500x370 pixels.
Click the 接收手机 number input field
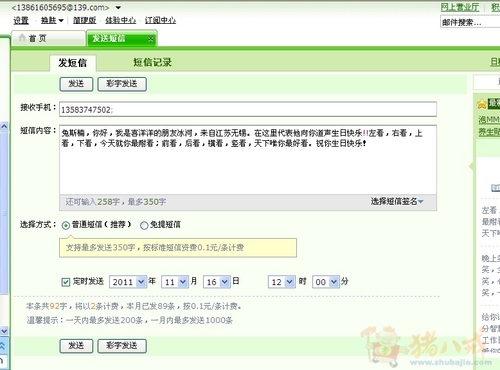point(248,109)
